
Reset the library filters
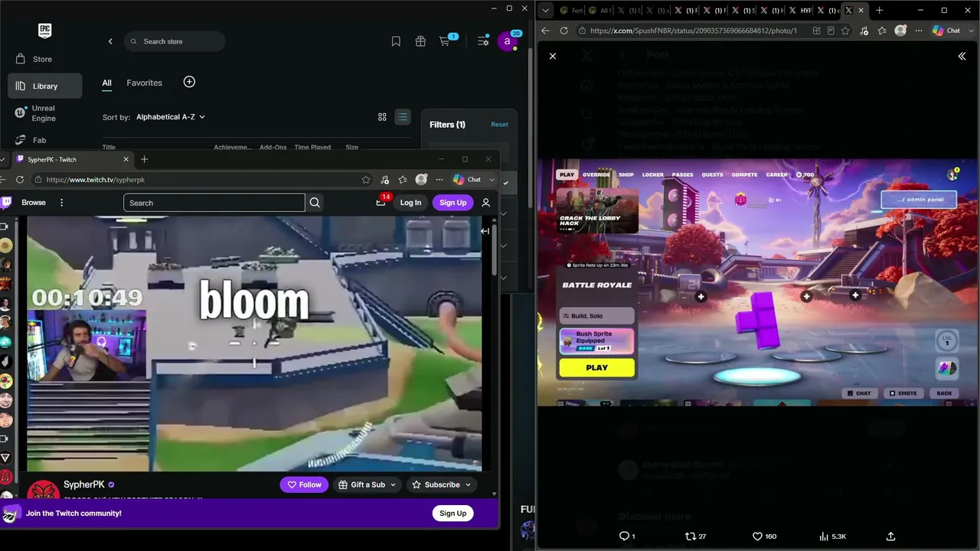(499, 125)
